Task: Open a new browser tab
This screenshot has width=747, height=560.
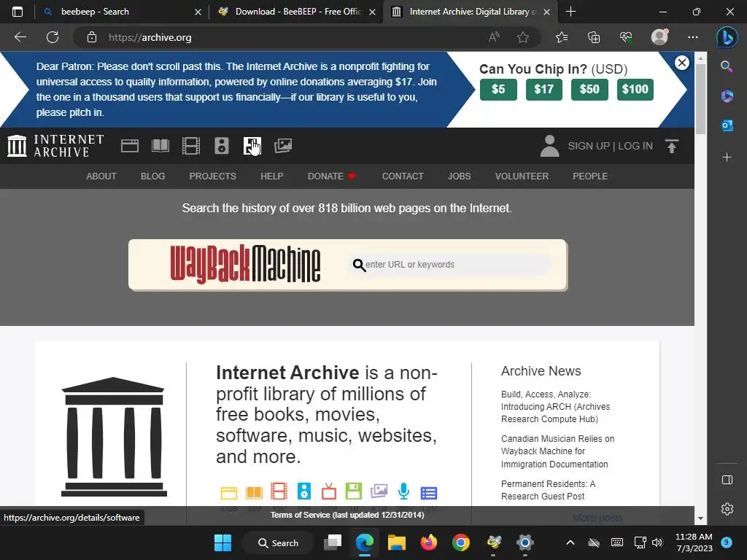Action: 570,12
